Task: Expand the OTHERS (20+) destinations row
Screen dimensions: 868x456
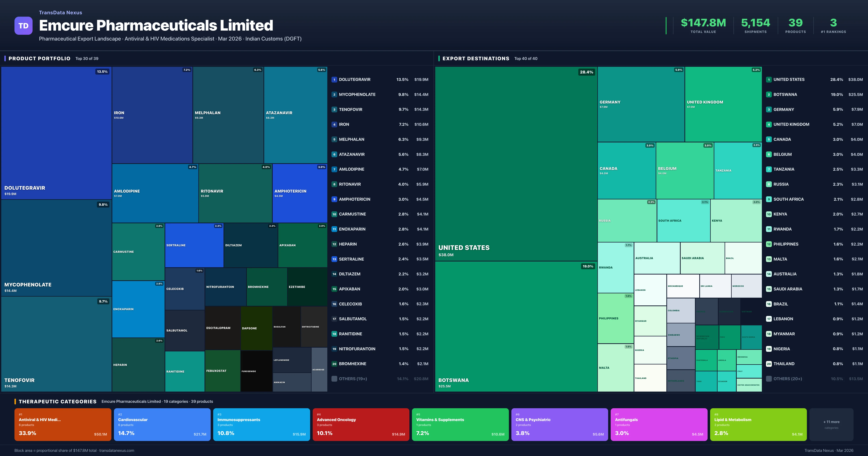Action: click(788, 378)
